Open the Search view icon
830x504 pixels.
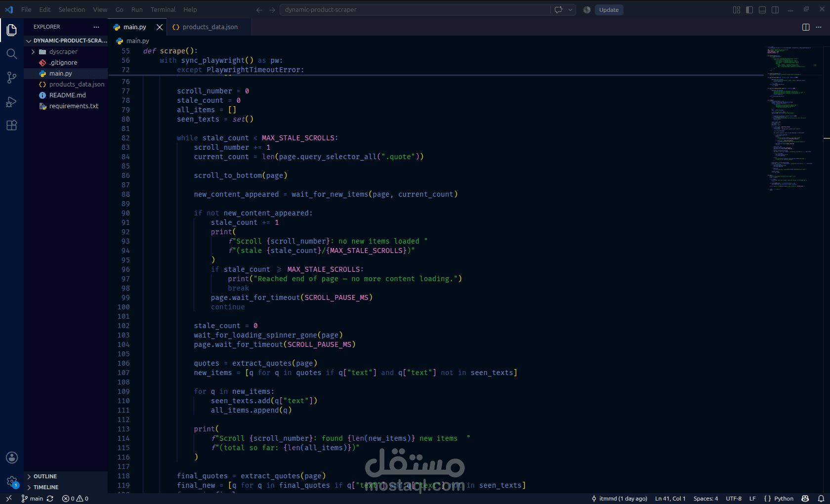point(12,54)
